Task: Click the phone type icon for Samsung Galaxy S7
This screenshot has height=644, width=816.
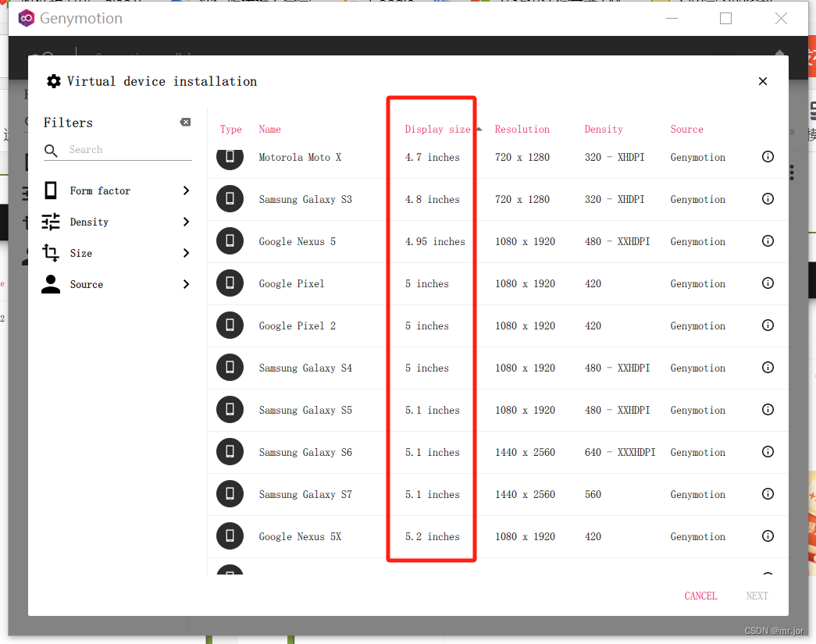Action: [230, 493]
